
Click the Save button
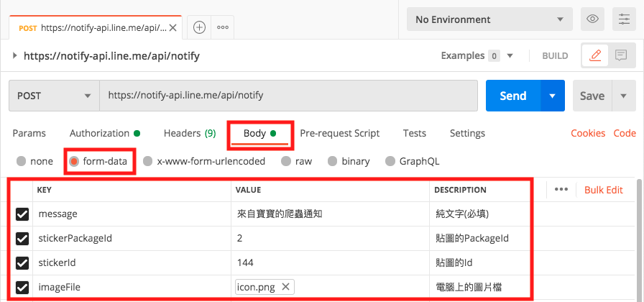coord(592,96)
